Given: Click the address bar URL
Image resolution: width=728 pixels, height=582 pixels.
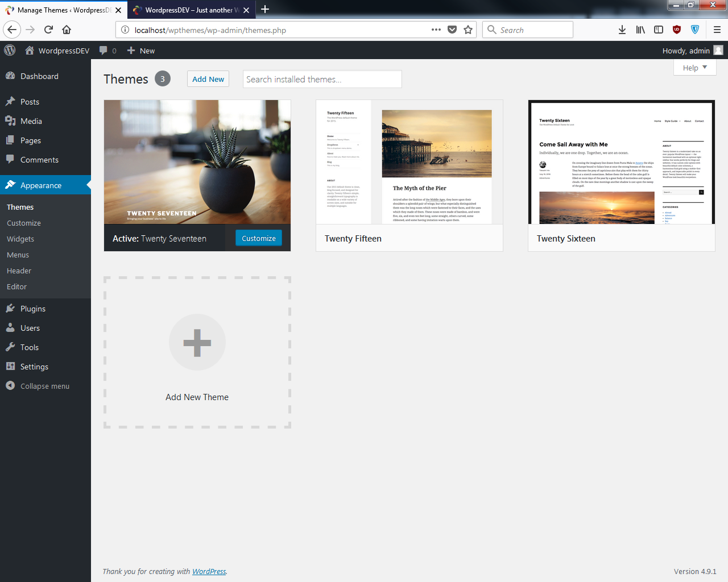Looking at the screenshot, I should tap(210, 30).
